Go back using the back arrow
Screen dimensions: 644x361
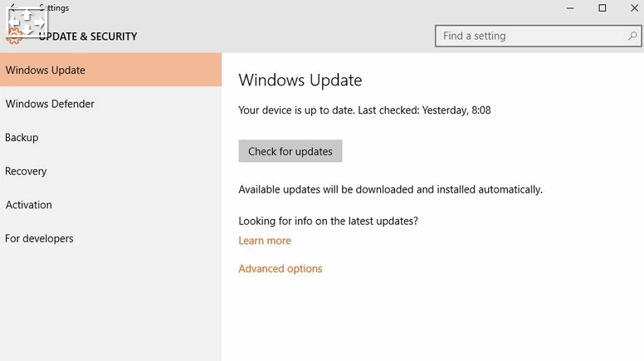pos(12,7)
